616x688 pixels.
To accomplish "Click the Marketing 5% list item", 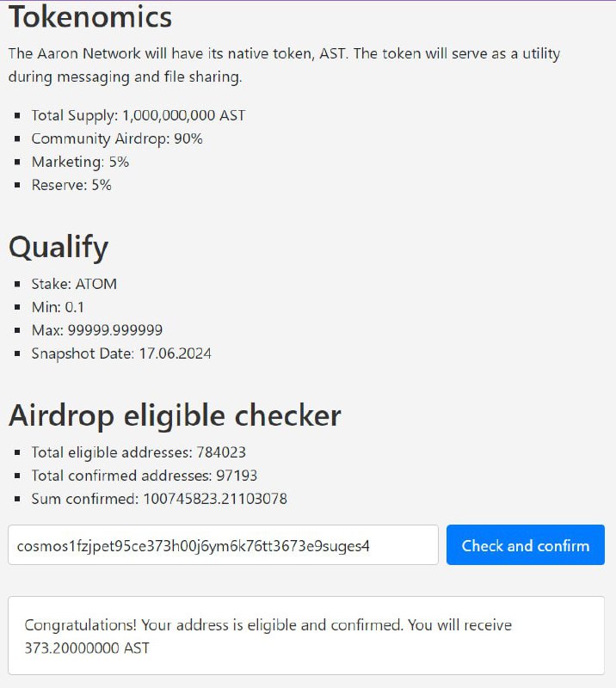I will (x=80, y=162).
